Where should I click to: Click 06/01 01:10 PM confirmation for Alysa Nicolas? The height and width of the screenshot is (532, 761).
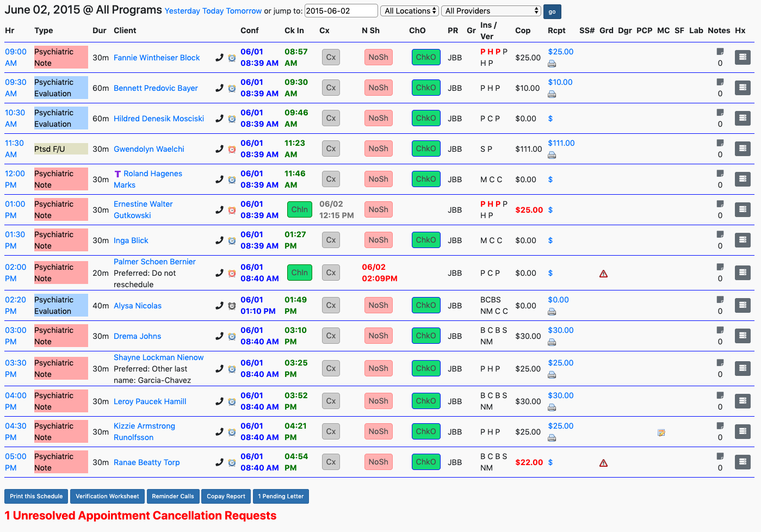click(x=258, y=305)
